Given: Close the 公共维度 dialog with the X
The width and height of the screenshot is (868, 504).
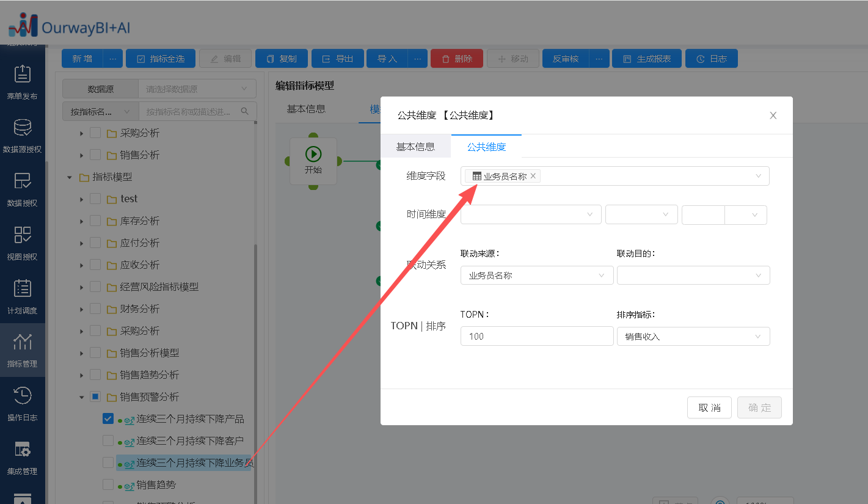Looking at the screenshot, I should [773, 115].
